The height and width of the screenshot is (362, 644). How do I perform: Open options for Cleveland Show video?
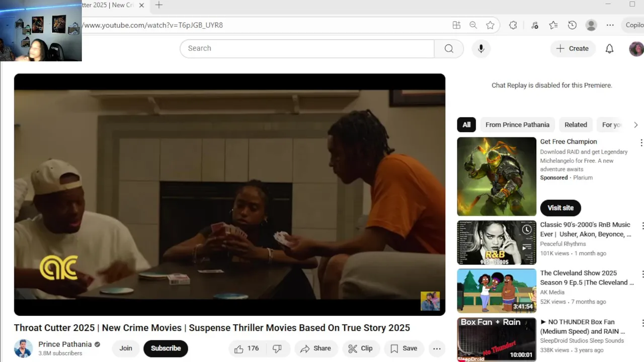coord(642,274)
